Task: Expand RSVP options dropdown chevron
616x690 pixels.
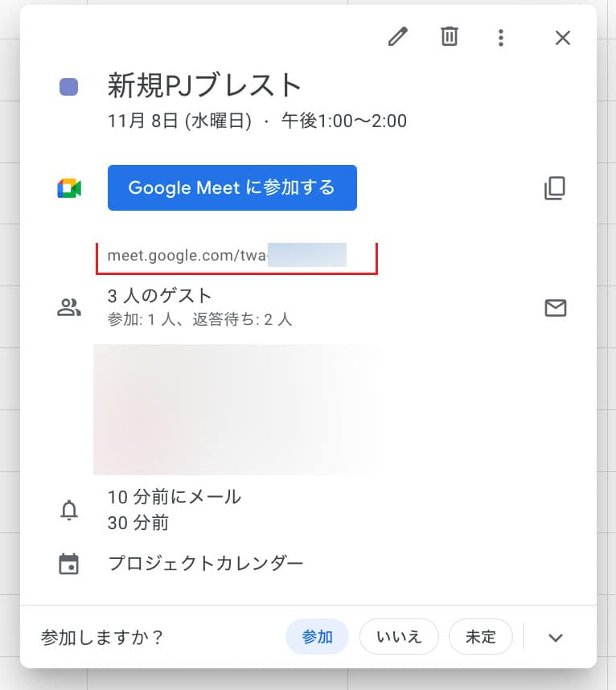Action: coord(556,638)
